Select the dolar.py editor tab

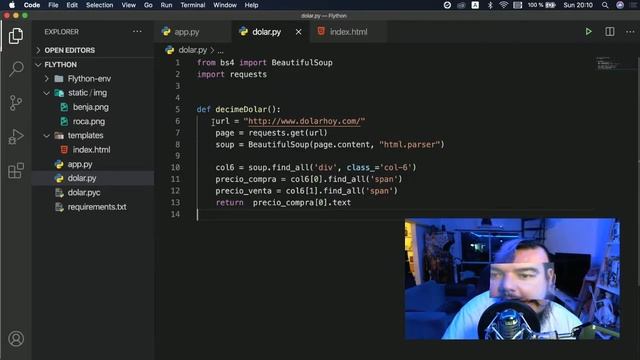click(x=267, y=32)
